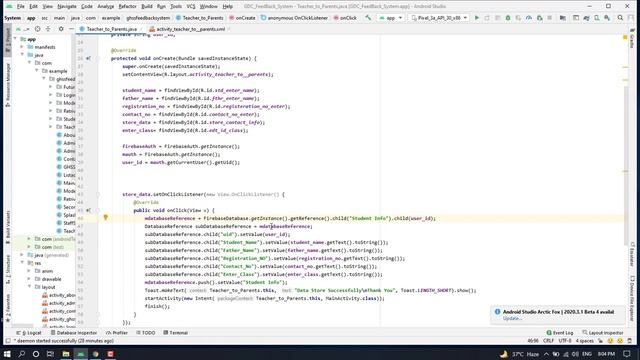Open Chrome from the taskbar
This screenshot has height=360, width=640.
96,354
